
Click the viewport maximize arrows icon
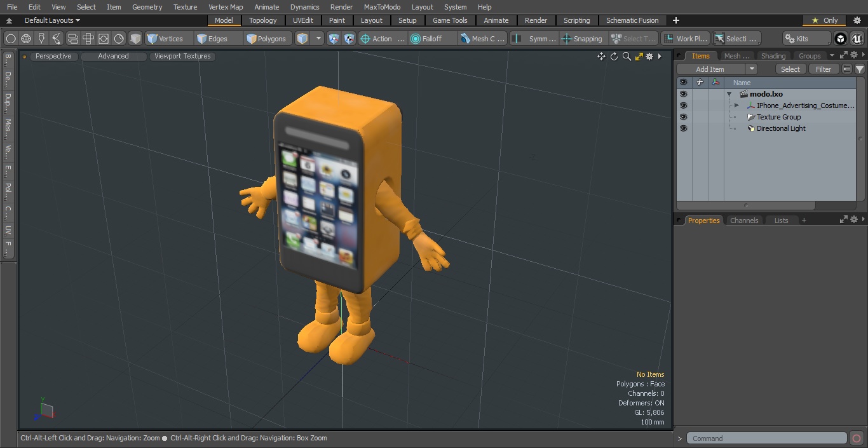(639, 57)
